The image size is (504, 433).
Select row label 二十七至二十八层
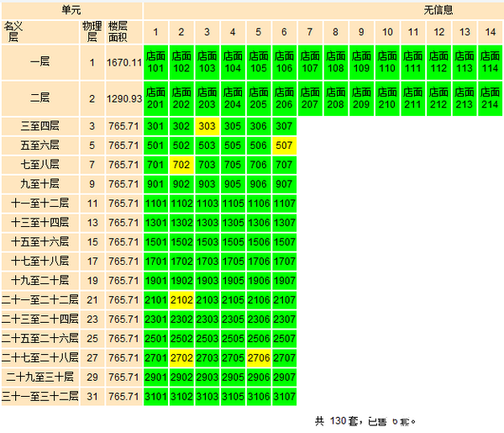pos(40,358)
